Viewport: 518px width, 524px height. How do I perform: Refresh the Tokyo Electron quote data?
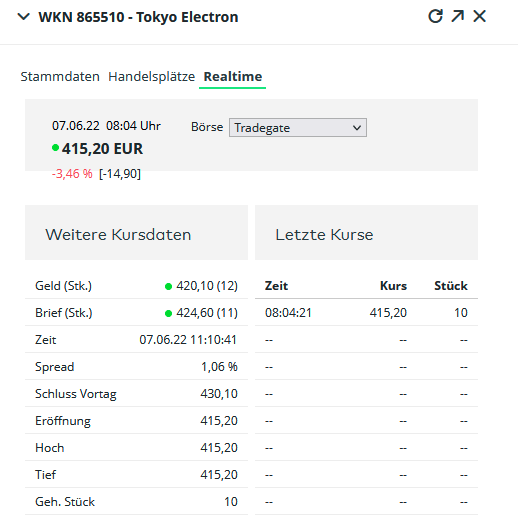click(x=435, y=16)
